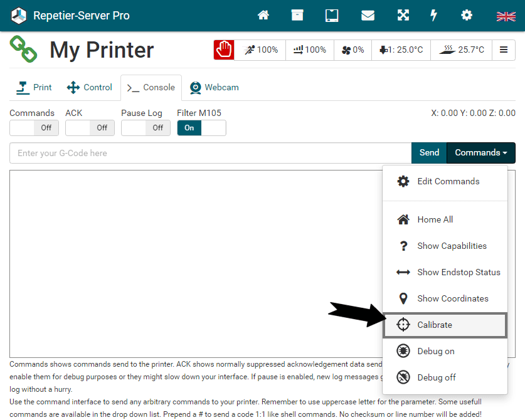Focus the G-Code input field
The width and height of the screenshot is (525, 420).
coord(210,153)
